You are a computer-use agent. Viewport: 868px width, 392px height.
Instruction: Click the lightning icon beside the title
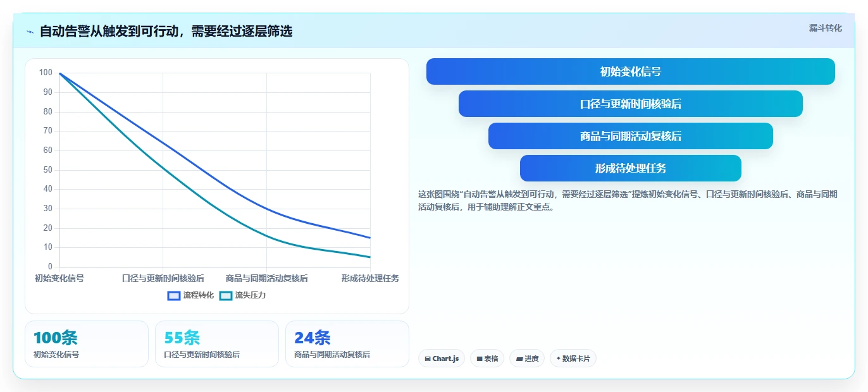pyautogui.click(x=30, y=32)
